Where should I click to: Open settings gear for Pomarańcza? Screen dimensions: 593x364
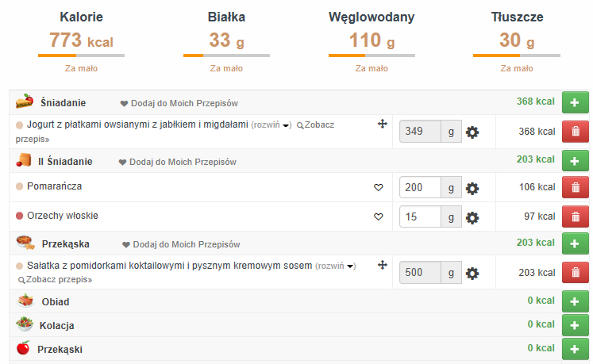tap(472, 188)
